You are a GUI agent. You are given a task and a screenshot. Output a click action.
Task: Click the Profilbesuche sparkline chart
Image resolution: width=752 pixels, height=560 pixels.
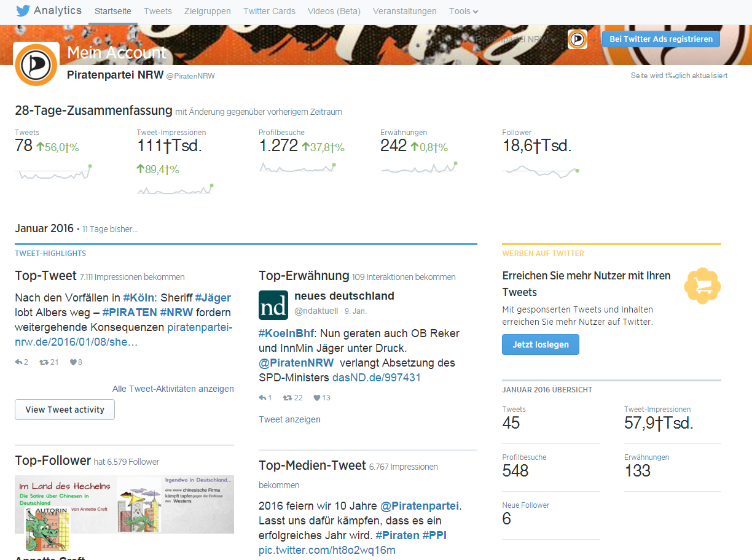[297, 167]
